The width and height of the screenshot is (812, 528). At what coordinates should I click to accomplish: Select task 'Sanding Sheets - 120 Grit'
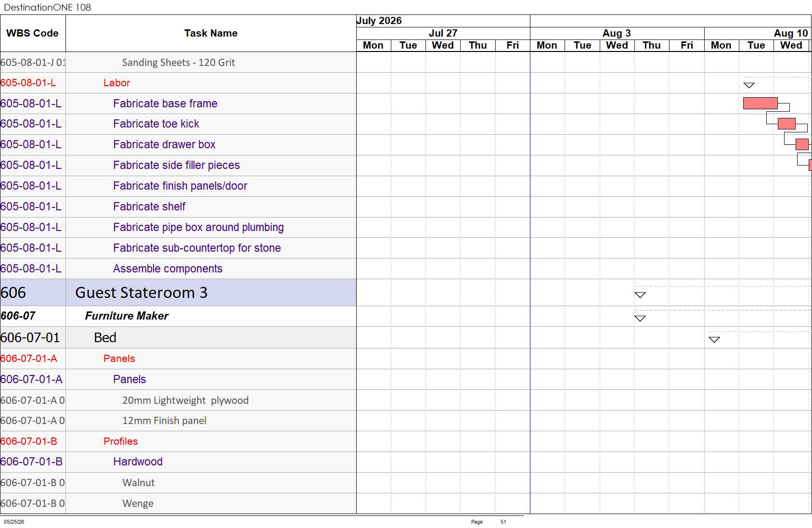[179, 63]
